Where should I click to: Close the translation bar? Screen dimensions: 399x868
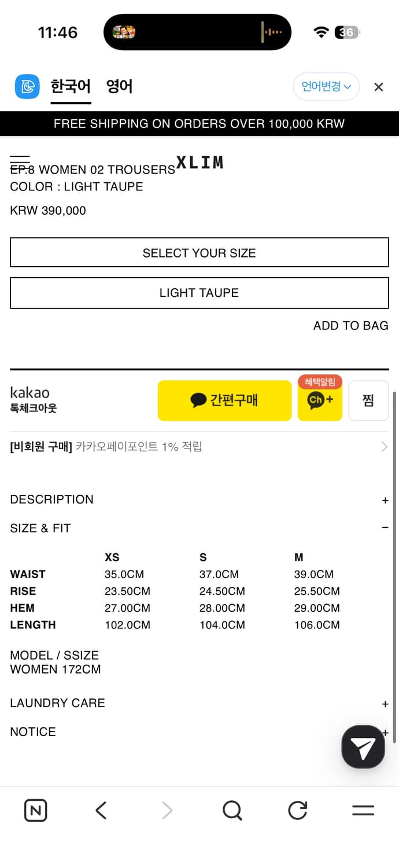click(378, 87)
